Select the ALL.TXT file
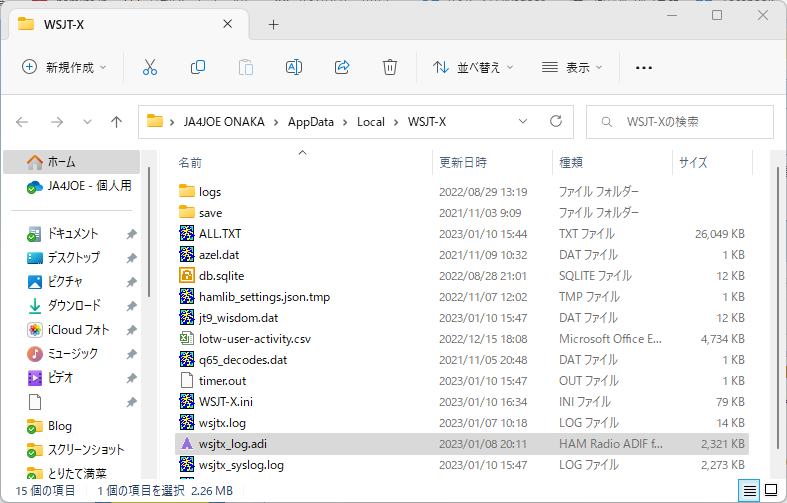 462,233
